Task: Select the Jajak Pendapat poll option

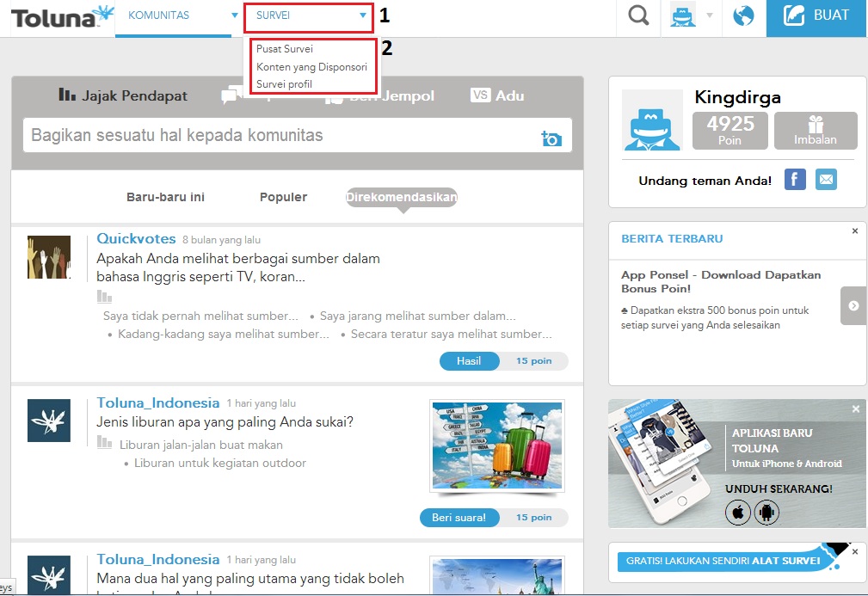Action: click(123, 95)
